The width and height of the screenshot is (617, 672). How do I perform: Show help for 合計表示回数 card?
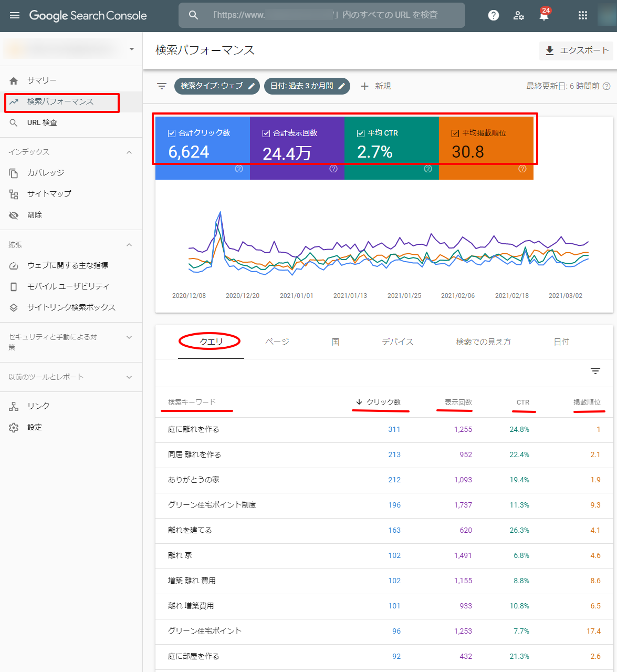[333, 169]
